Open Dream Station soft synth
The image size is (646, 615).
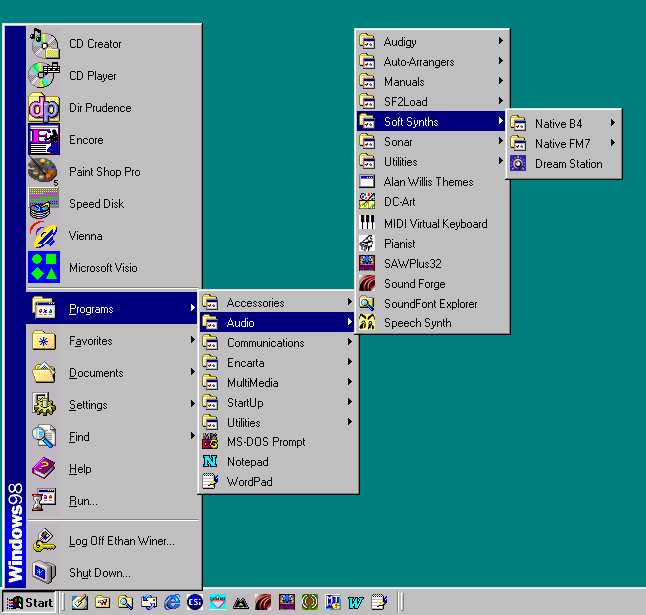(x=568, y=164)
